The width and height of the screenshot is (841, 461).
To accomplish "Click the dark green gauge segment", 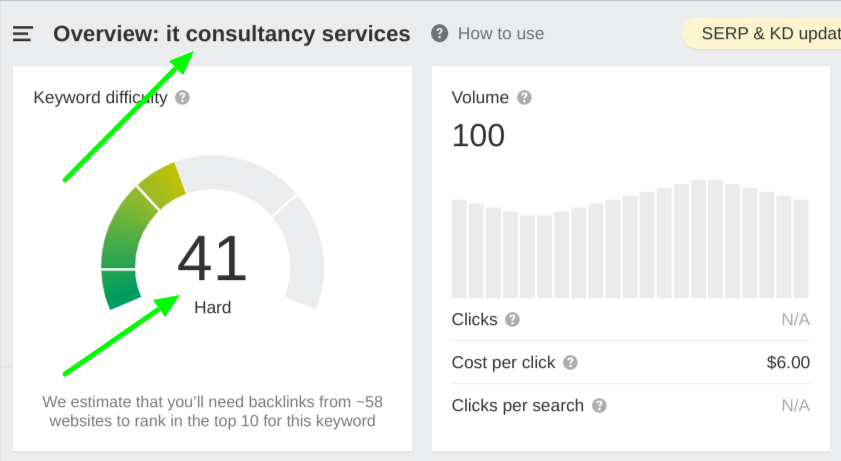I will [120, 287].
